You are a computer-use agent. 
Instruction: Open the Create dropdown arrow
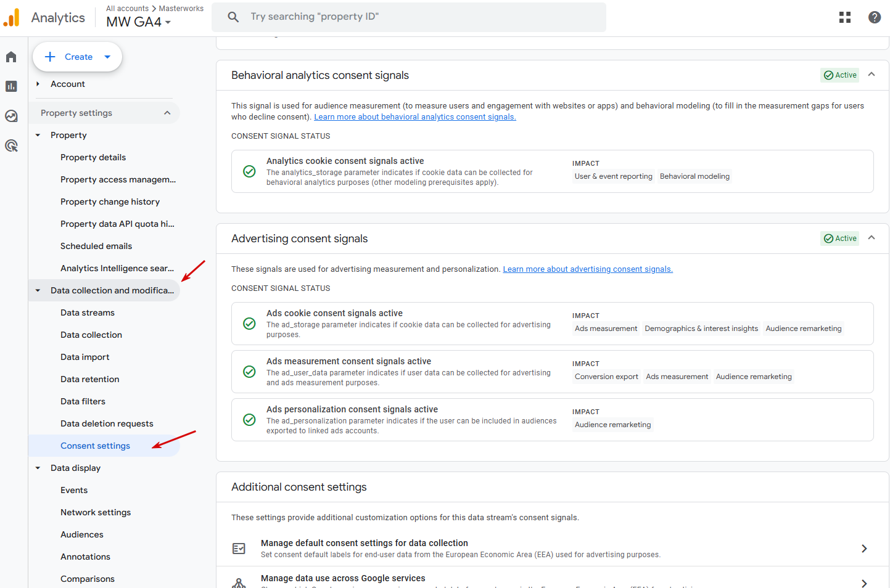click(107, 57)
